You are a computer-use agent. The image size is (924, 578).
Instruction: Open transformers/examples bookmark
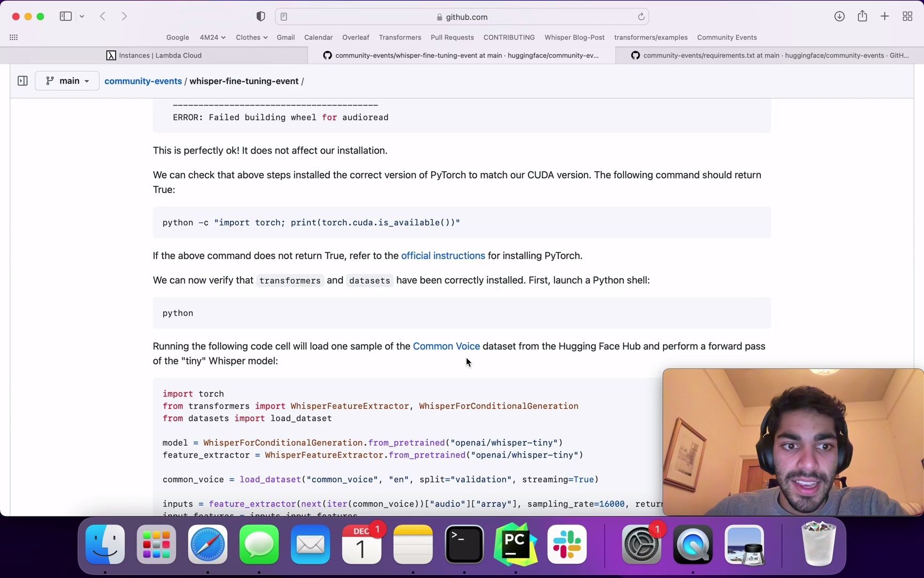tap(651, 37)
